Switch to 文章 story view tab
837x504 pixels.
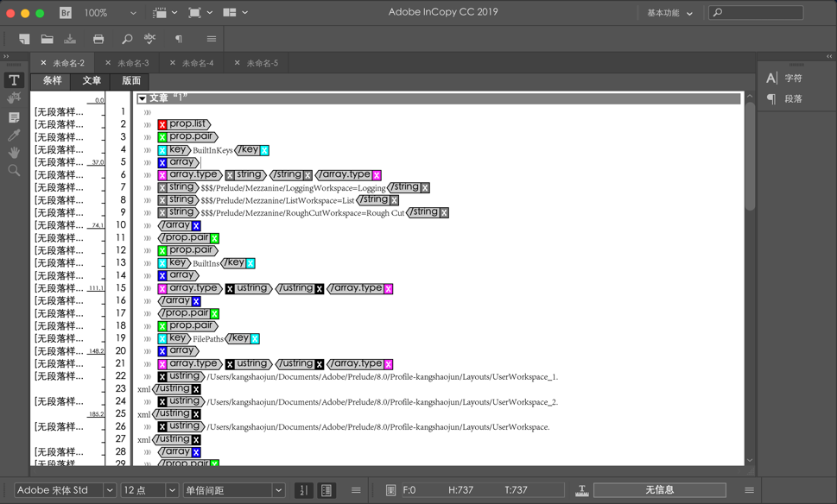tap(92, 80)
